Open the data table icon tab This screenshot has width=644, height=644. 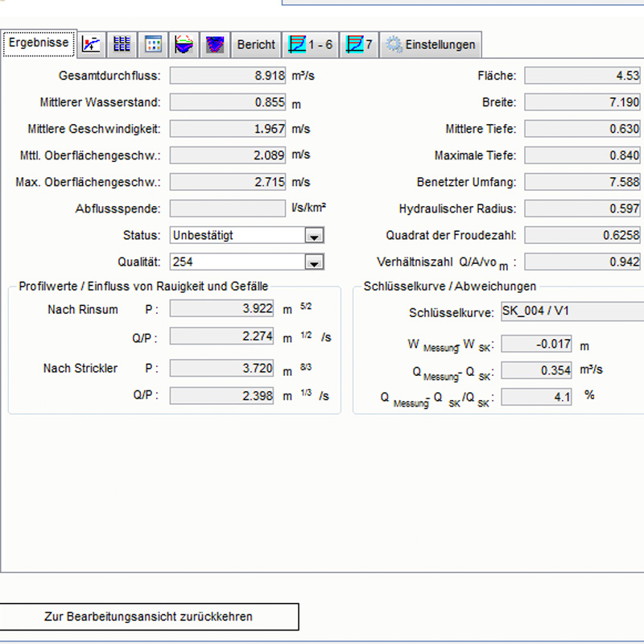[x=122, y=44]
